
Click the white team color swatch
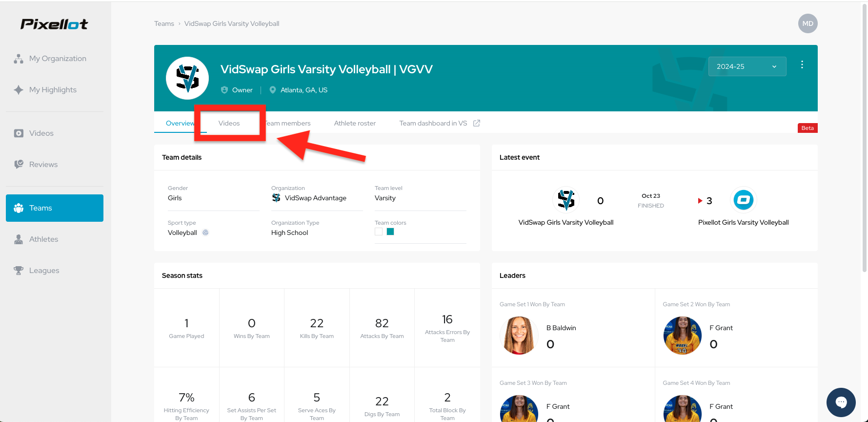(x=379, y=232)
